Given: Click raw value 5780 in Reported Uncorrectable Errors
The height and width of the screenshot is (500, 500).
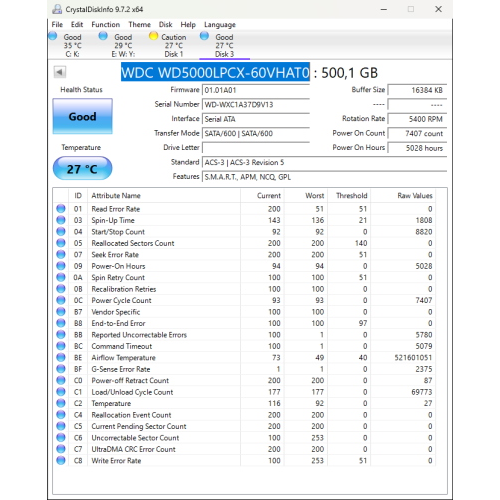Looking at the screenshot, I should tap(424, 335).
